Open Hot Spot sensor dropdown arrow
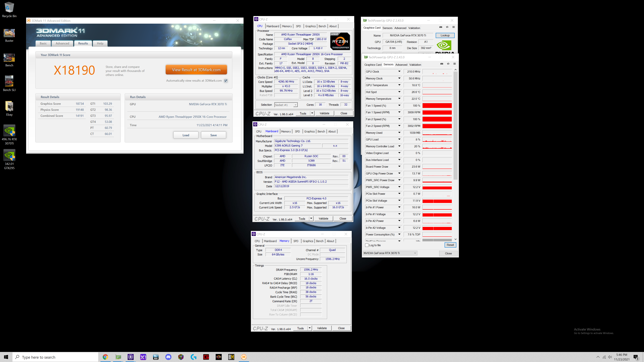Image resolution: width=644 pixels, height=362 pixels. coord(399,92)
